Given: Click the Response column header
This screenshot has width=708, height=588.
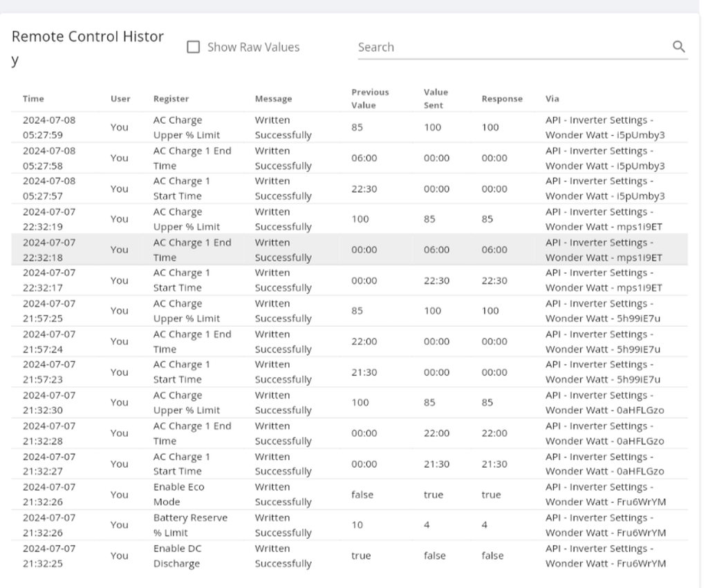Looking at the screenshot, I should pos(502,99).
